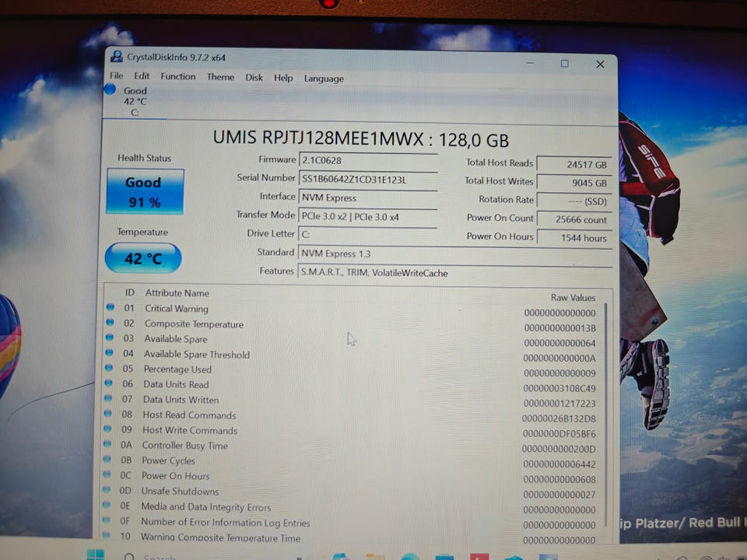The image size is (747, 560).
Task: Click the status dot for Power Cycles
Action: 107,459
